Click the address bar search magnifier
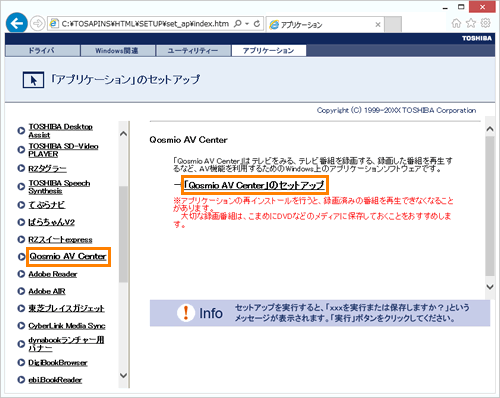The height and width of the screenshot is (398, 500). click(238, 24)
